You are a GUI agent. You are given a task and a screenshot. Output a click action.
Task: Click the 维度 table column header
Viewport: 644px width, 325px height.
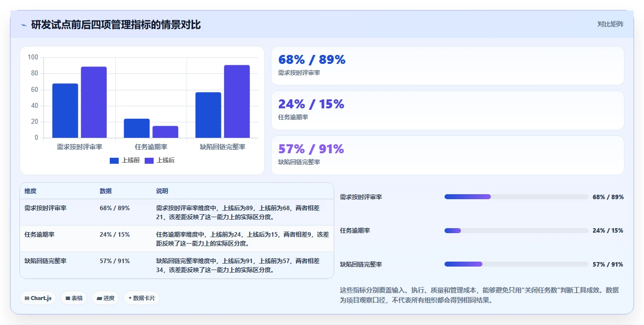tap(30, 191)
